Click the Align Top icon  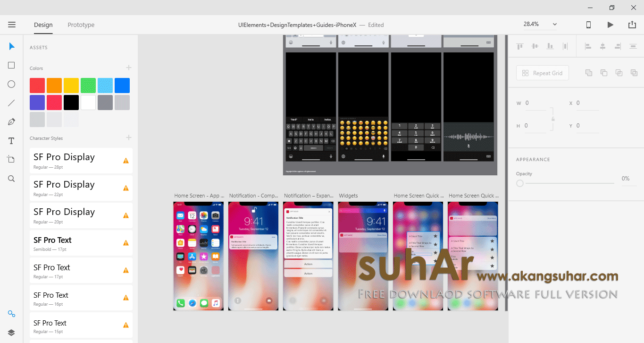click(x=520, y=46)
